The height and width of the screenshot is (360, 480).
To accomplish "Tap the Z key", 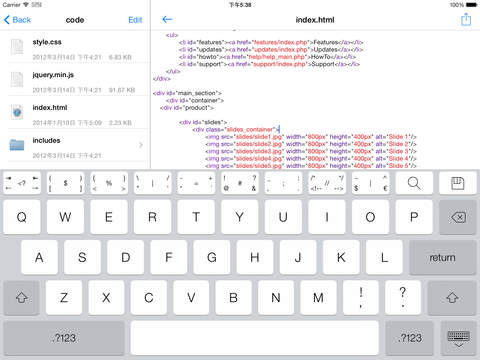I will coord(64,298).
